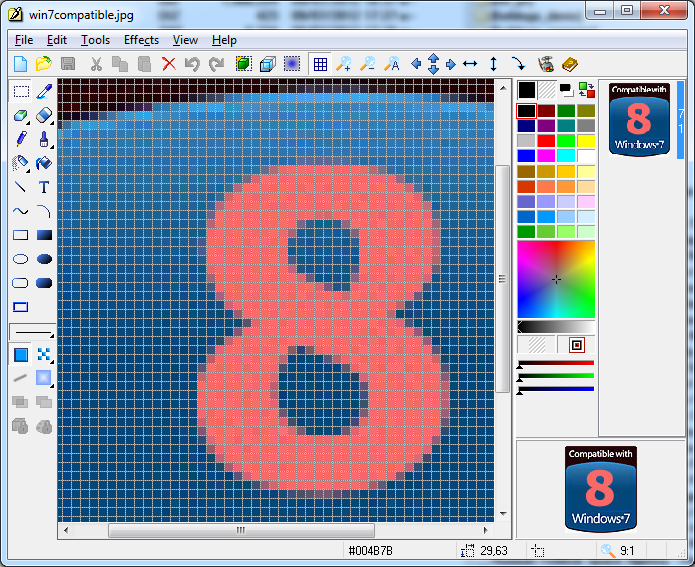Flip horizontally with the double arrow icon
The width and height of the screenshot is (695, 567).
coord(470,64)
